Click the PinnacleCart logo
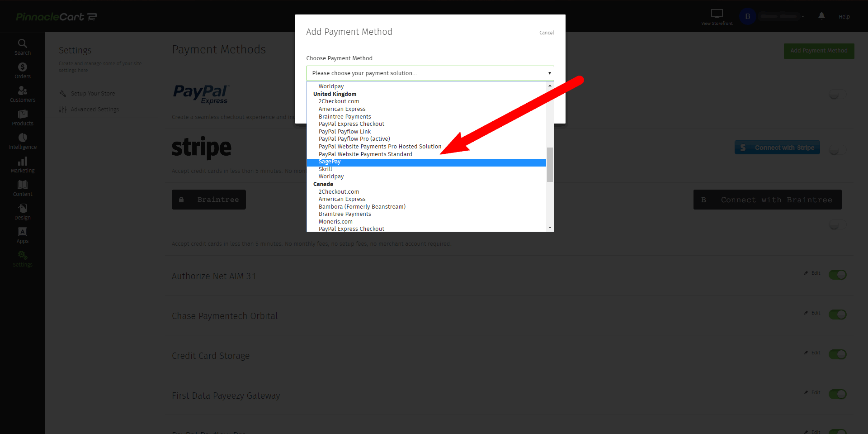 point(57,17)
